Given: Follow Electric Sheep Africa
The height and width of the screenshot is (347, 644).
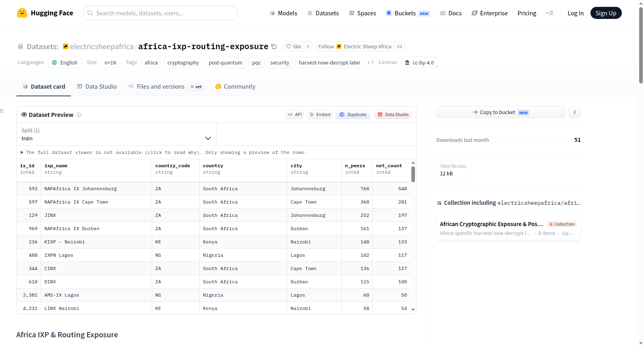Looking at the screenshot, I should [x=355, y=46].
